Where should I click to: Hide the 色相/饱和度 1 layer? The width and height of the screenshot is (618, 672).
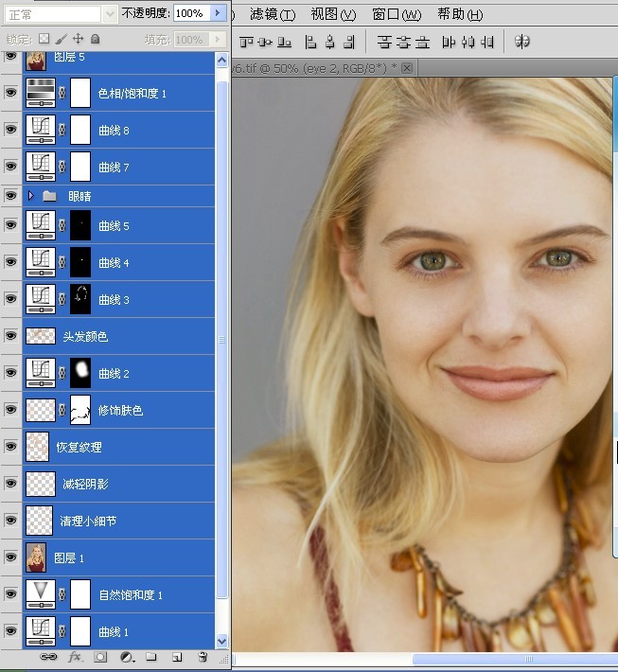(10, 92)
